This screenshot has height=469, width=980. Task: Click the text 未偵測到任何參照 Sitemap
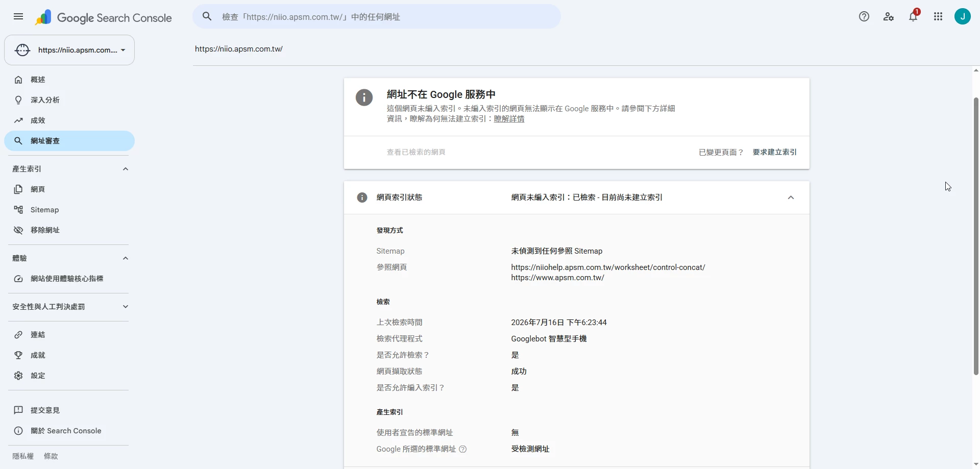[557, 251]
